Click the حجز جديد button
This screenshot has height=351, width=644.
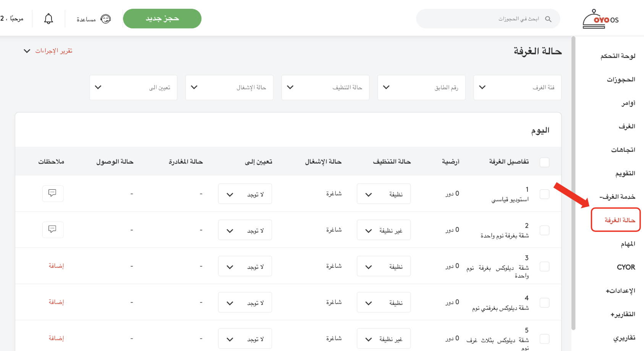point(162,19)
